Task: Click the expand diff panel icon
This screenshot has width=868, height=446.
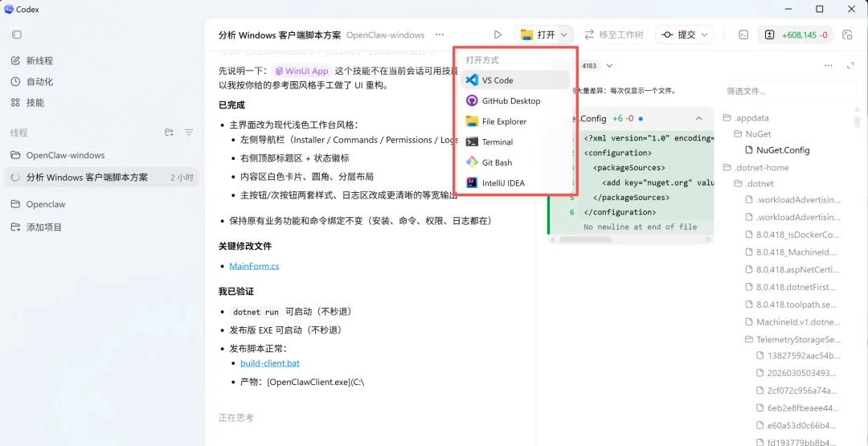Action: [850, 65]
